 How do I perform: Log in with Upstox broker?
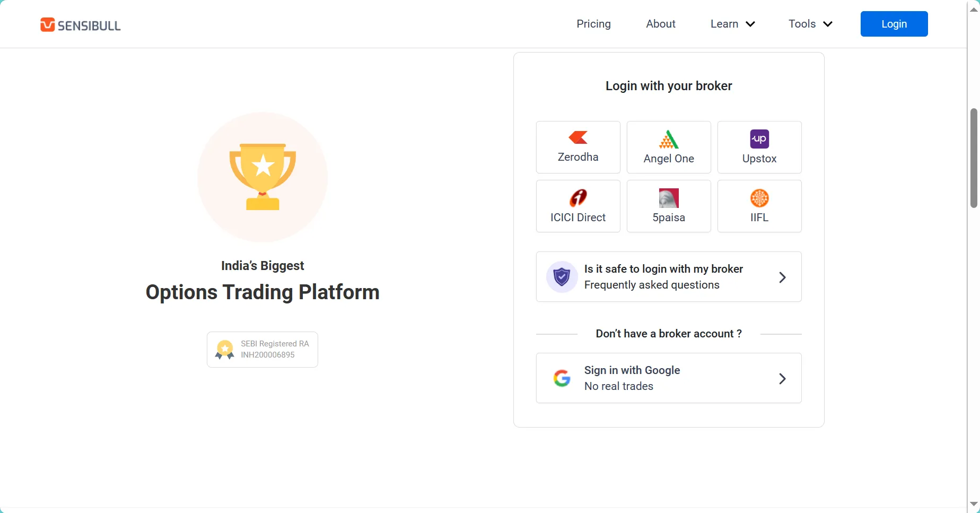point(759,147)
